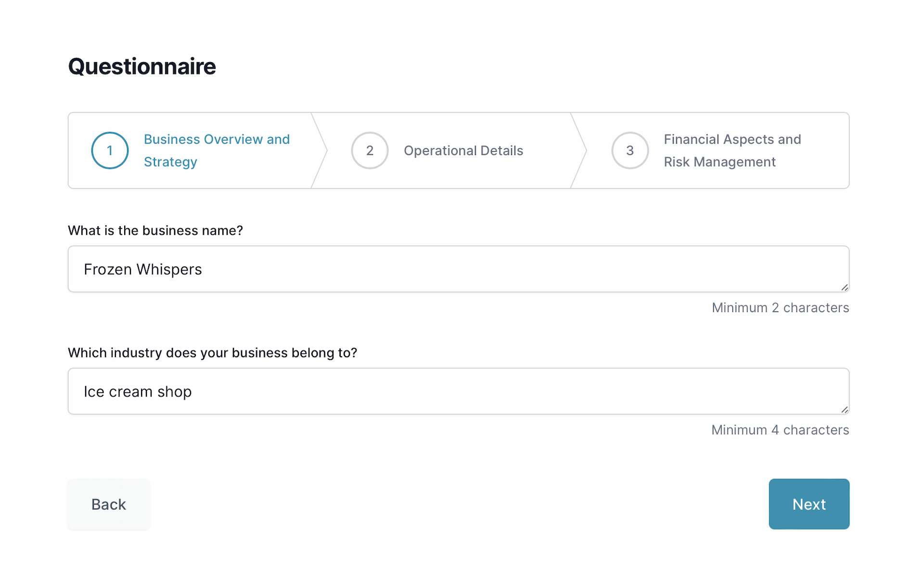Click the step 2 circle icon
Screen dimensions: 924x568
coord(370,150)
